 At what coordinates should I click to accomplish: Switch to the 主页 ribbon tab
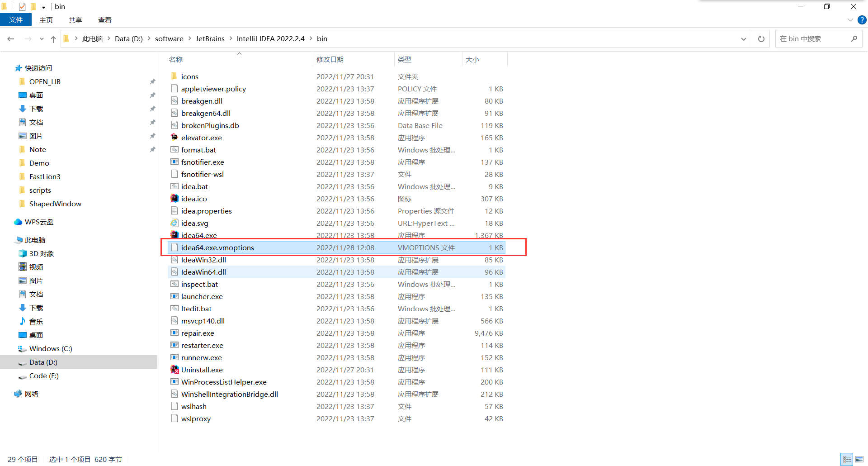(x=46, y=20)
